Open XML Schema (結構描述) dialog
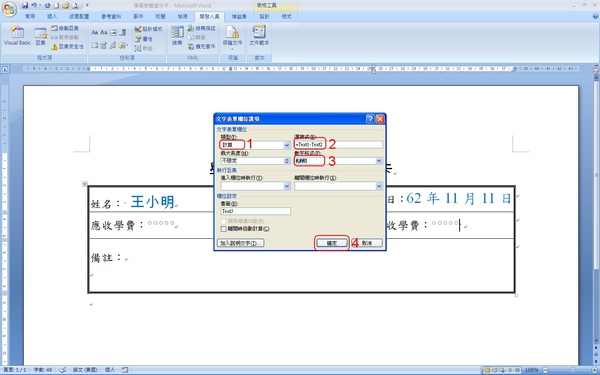This screenshot has height=375, width=600. [202, 28]
